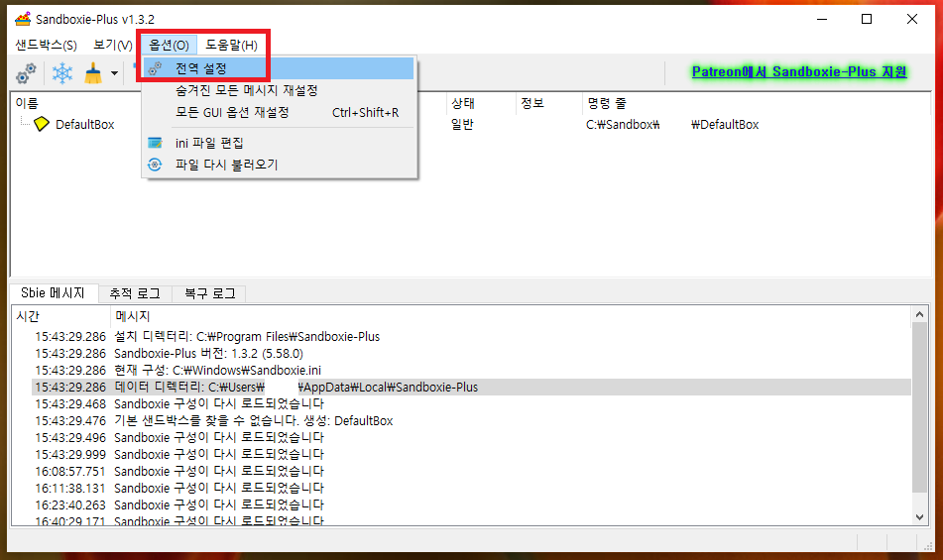Expand the dropdown arrow beside the broom icon

point(114,73)
